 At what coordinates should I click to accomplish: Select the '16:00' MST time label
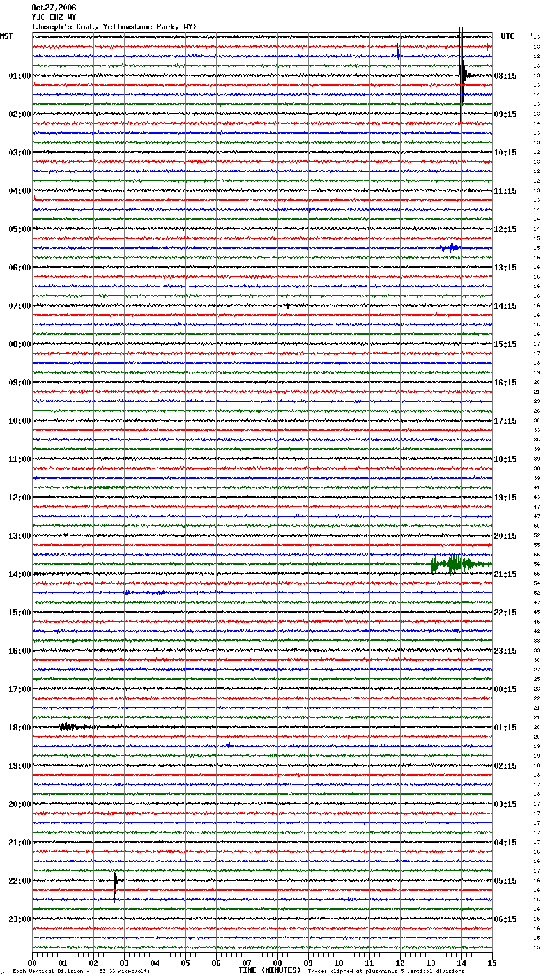[20, 651]
